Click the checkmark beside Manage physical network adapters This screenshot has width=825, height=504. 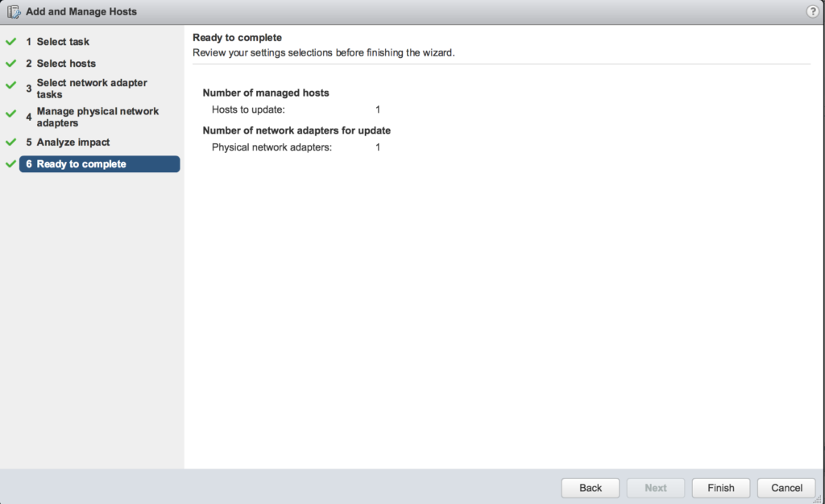(x=11, y=113)
